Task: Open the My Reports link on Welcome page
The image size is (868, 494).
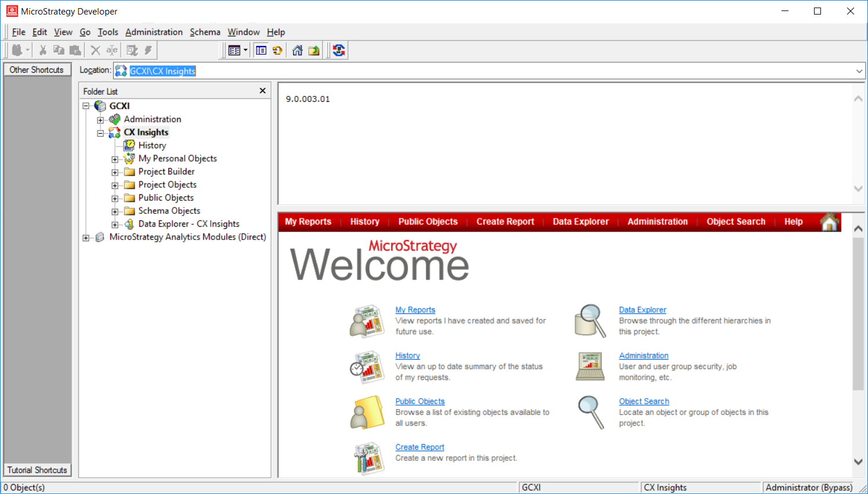Action: click(415, 310)
